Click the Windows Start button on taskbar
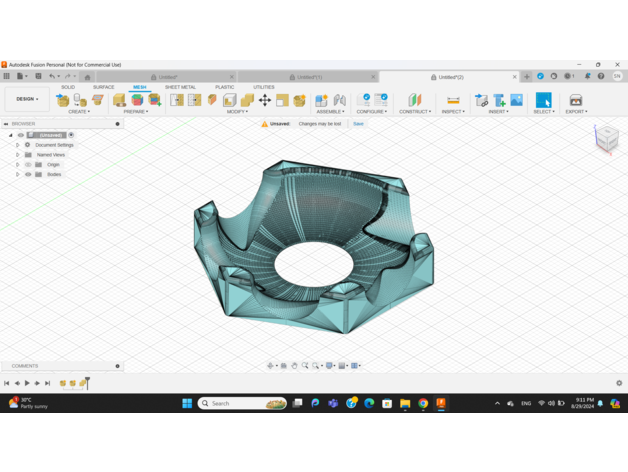 point(187,403)
